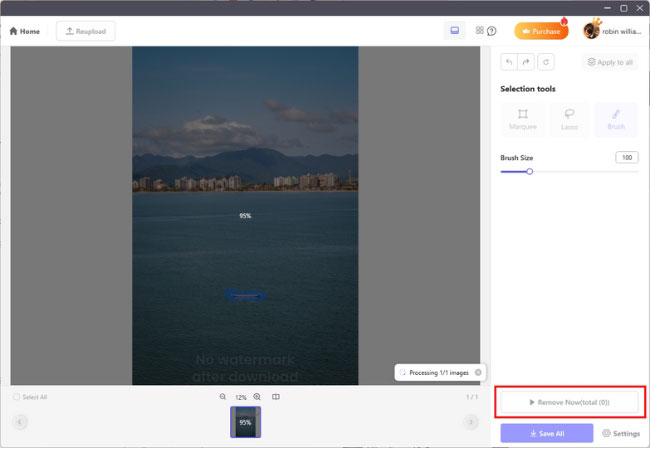Check the Select All checkbox

click(17, 397)
